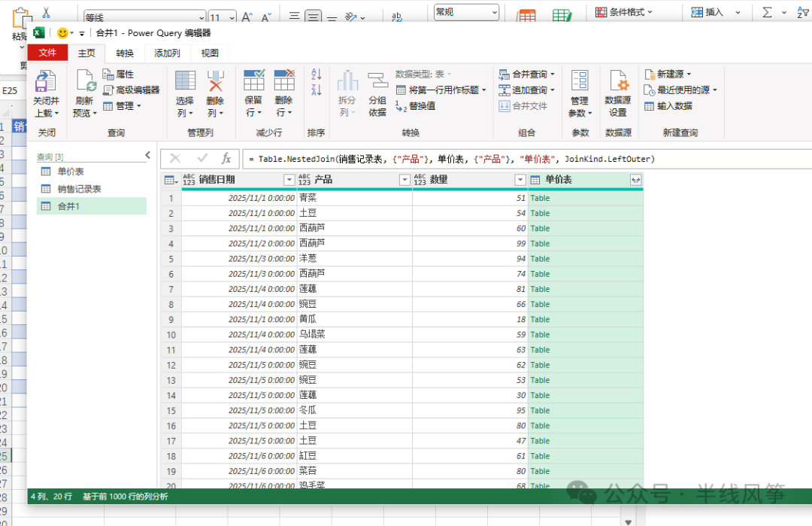This screenshot has width=812, height=526.
Task: Select the 销售记录表 query in the list
Action: (92, 189)
